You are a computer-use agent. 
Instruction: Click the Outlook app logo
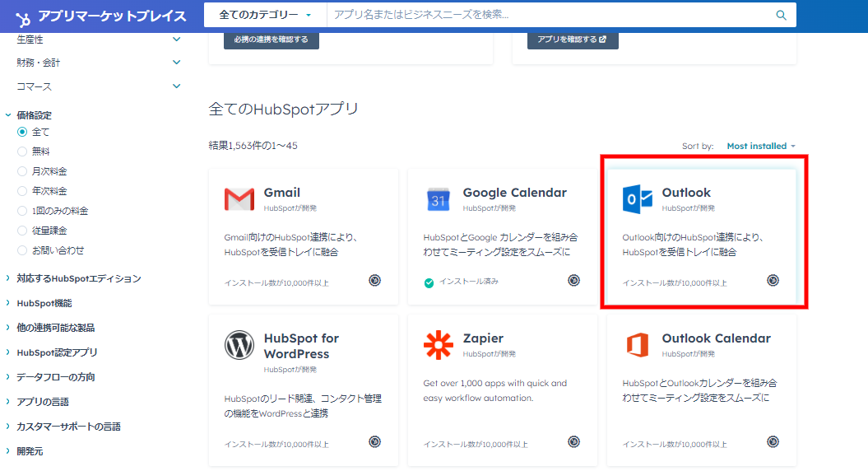(x=638, y=199)
